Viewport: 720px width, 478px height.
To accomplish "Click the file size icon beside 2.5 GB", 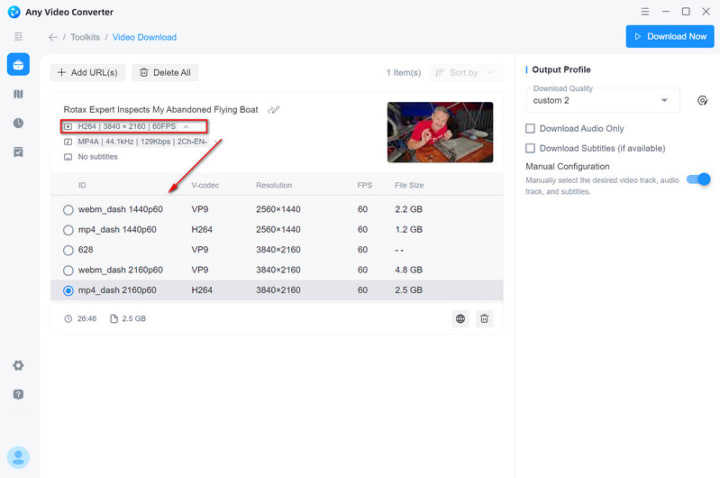I will click(114, 319).
